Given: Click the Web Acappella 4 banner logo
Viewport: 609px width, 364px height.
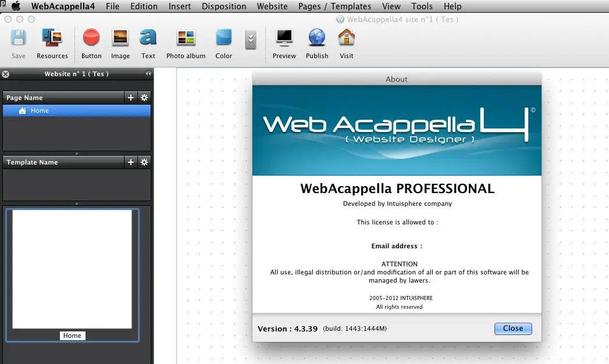Looking at the screenshot, I should (x=397, y=130).
